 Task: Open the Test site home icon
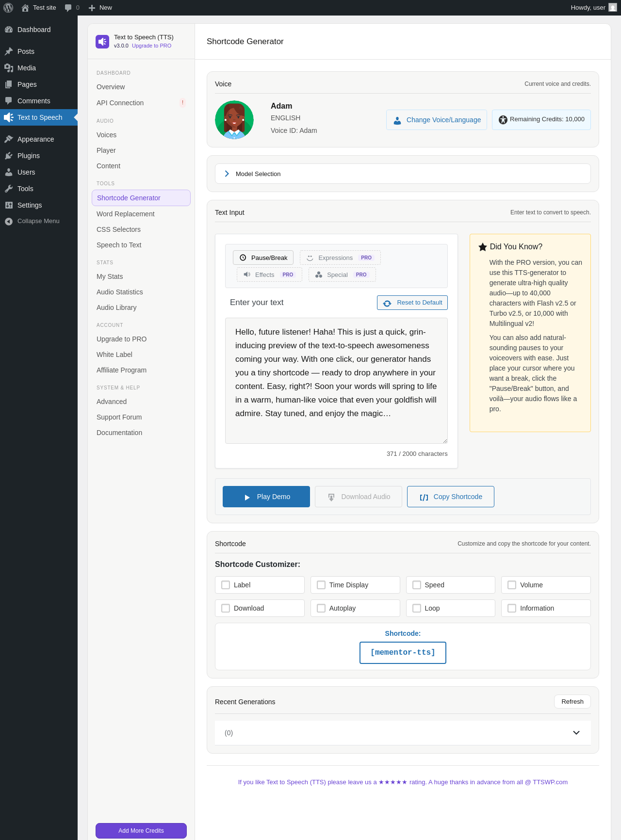pos(25,8)
